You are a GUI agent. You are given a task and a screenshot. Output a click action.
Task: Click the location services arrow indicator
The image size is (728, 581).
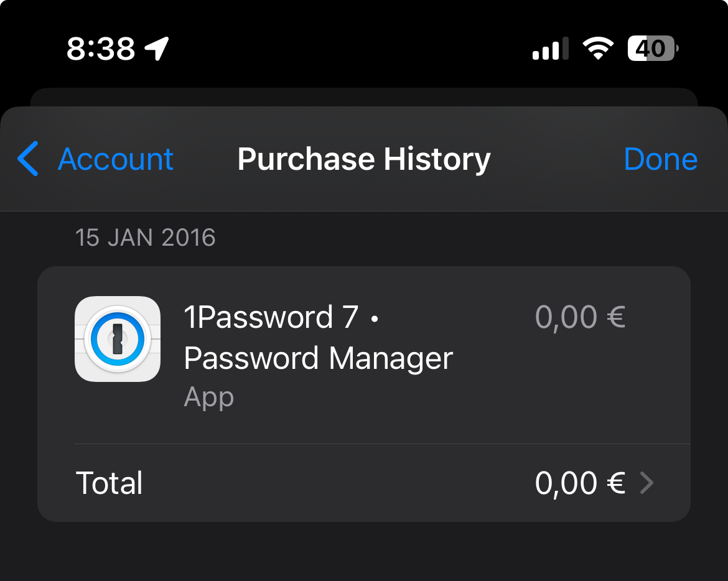[x=156, y=47]
